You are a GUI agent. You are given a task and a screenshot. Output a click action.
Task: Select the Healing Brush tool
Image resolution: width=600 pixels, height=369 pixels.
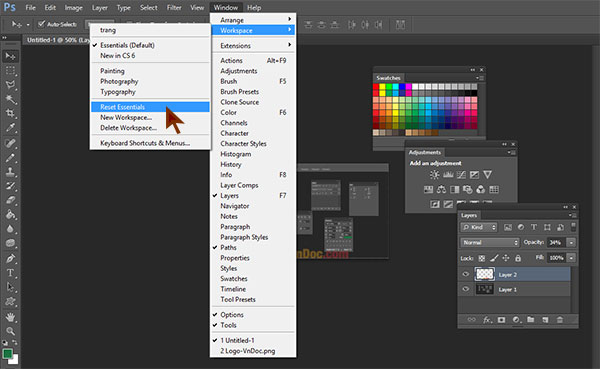point(10,143)
